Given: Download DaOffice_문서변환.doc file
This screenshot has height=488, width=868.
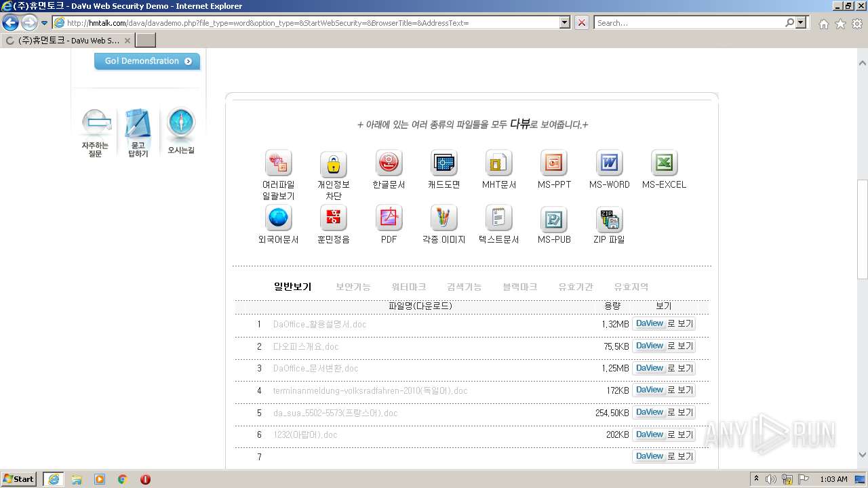Looking at the screenshot, I should tap(315, 369).
